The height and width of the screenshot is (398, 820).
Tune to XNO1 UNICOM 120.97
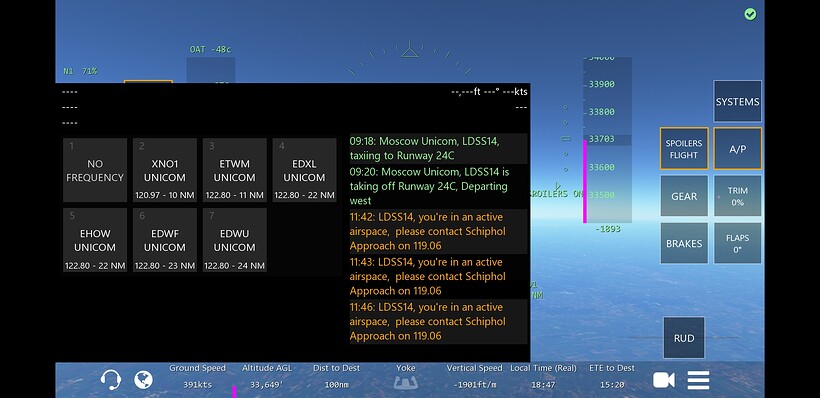point(165,170)
